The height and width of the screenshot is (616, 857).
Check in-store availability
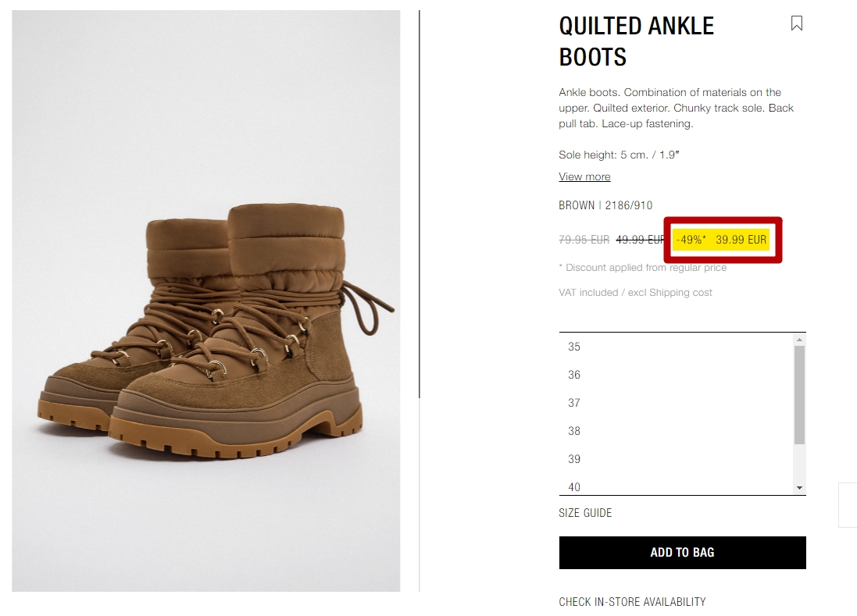pos(632,602)
